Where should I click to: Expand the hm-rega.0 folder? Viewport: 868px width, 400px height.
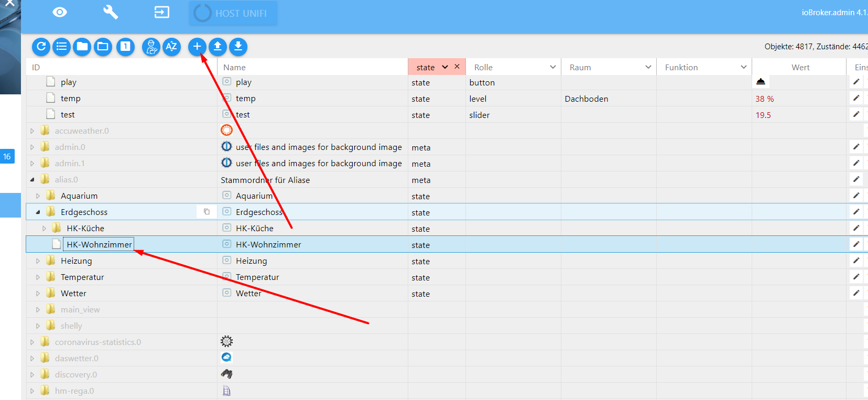[32, 391]
